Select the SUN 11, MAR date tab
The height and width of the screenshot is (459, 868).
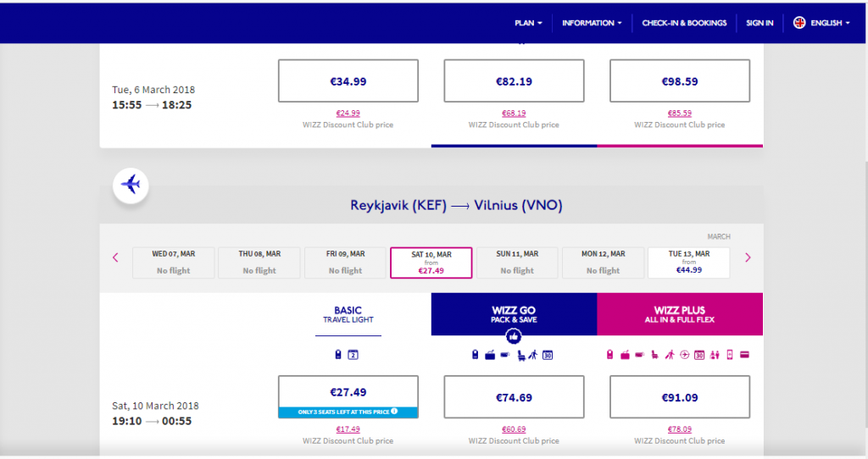[x=517, y=263]
